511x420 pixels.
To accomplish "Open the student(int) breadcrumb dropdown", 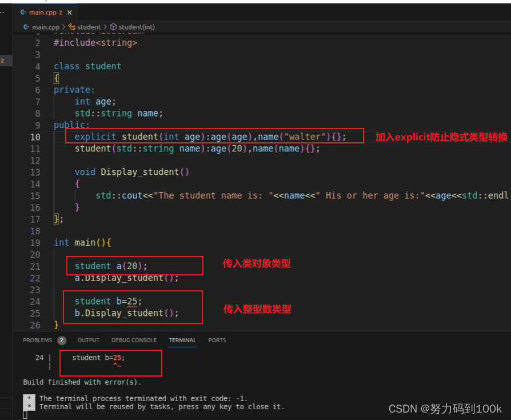I will pyautogui.click(x=137, y=27).
